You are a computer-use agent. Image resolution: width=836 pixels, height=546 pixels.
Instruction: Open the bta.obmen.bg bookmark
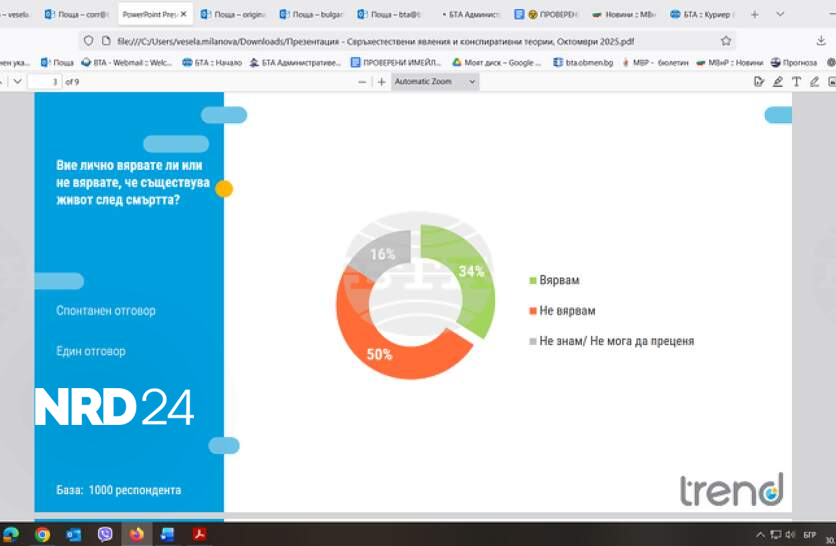pos(584,62)
